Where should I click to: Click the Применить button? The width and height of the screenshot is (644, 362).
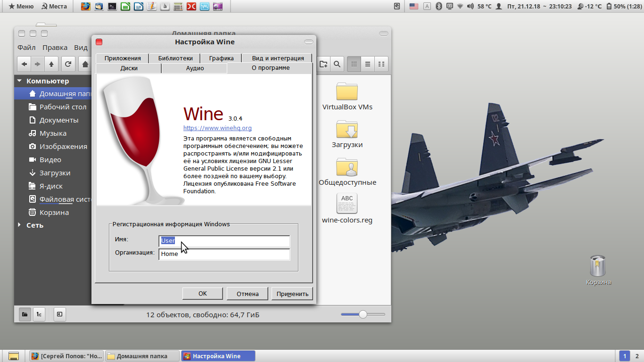point(292,294)
